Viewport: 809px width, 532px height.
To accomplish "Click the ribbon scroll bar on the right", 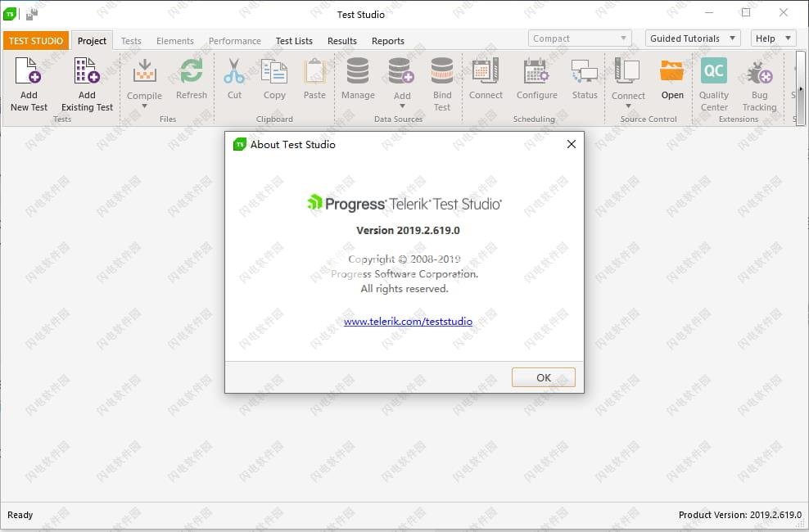I will [x=800, y=88].
